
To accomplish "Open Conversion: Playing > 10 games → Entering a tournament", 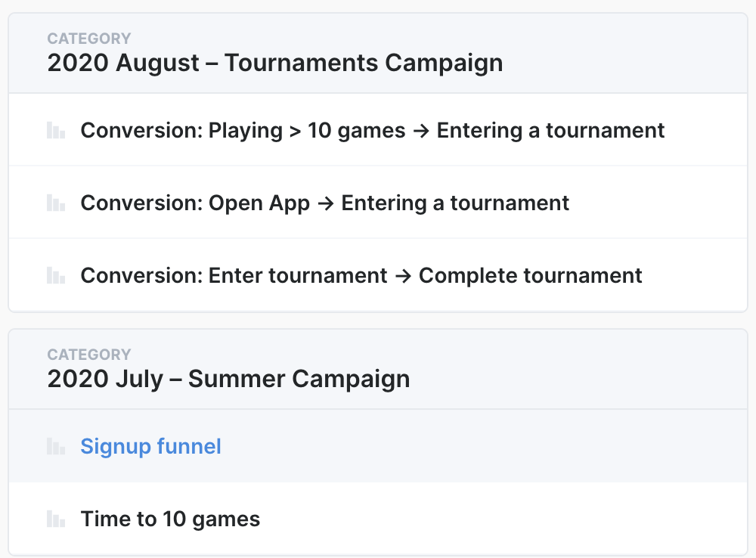I will tap(372, 131).
